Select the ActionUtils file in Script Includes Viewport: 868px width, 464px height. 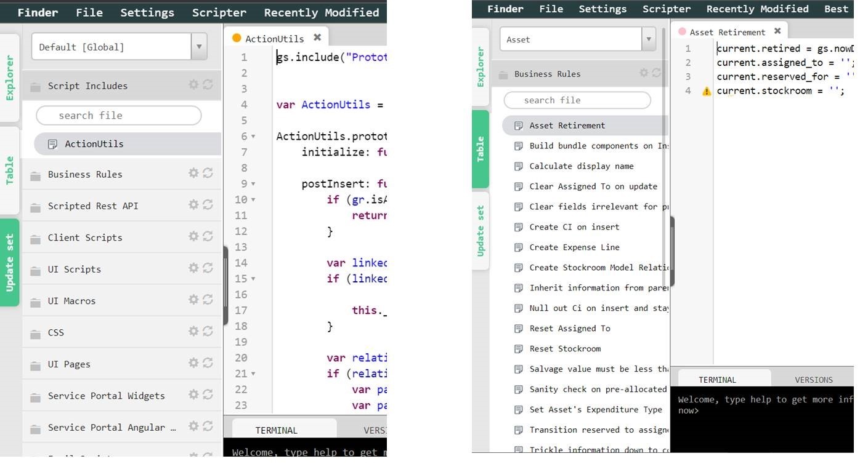click(94, 144)
